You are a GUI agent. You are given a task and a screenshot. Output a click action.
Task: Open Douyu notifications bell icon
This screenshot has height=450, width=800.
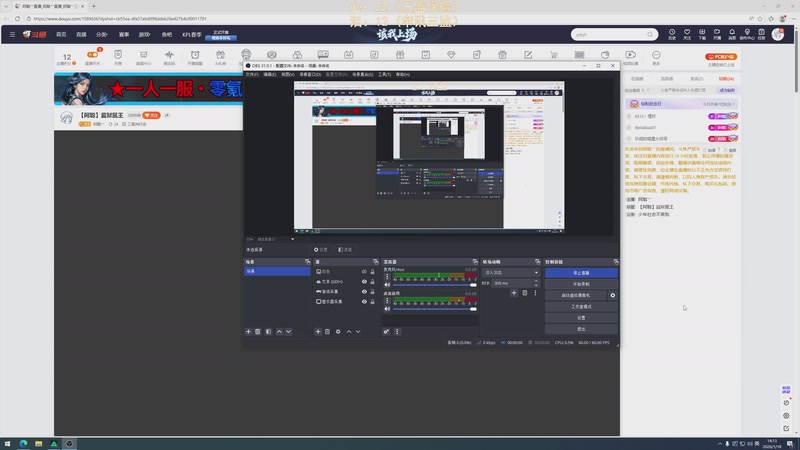[x=732, y=34]
